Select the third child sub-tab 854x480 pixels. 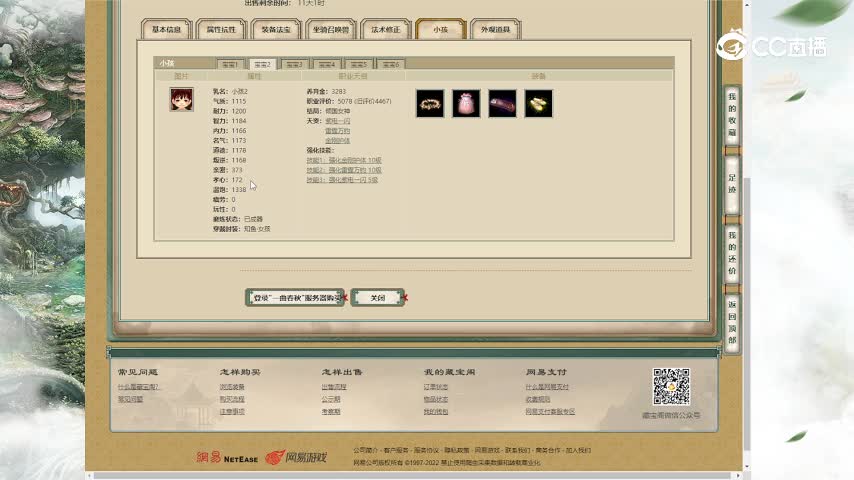295,64
